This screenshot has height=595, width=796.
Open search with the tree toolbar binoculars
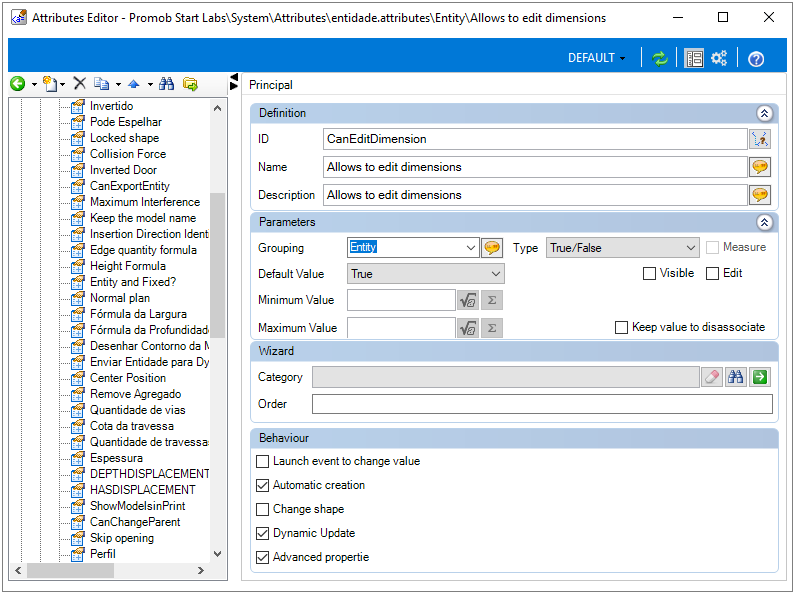pos(167,84)
